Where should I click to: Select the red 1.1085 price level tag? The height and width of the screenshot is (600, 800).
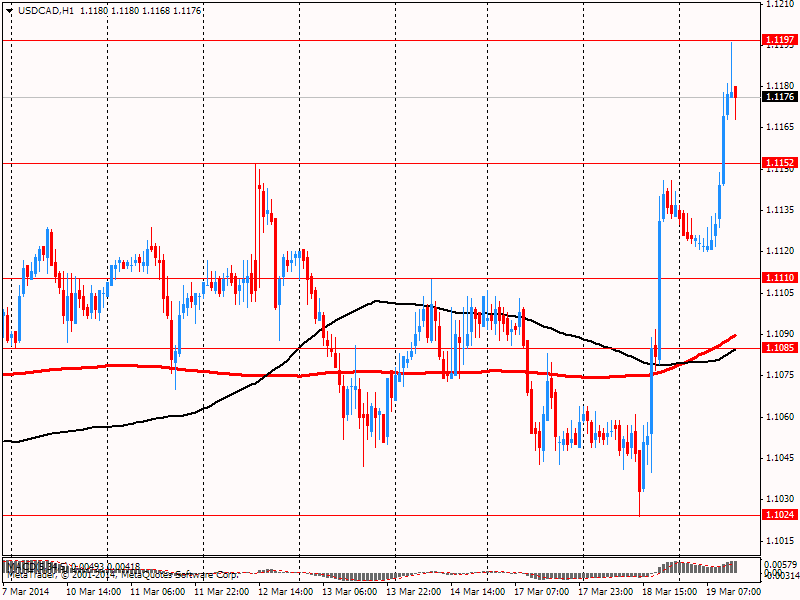[779, 348]
